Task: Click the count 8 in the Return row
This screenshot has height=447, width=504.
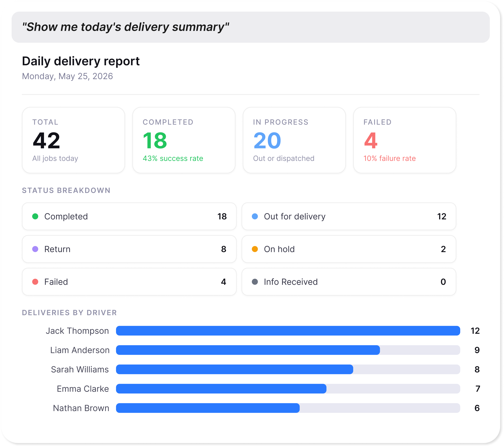Action: click(x=224, y=249)
